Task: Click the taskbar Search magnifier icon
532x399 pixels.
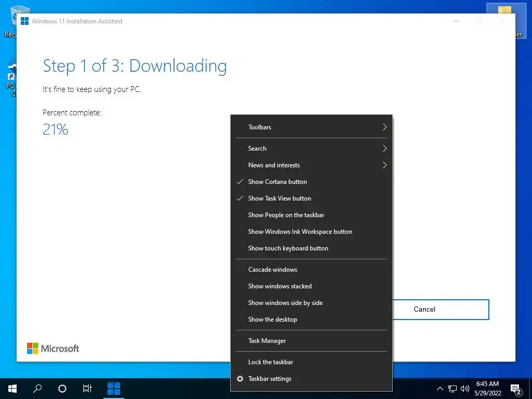Action: 37,389
